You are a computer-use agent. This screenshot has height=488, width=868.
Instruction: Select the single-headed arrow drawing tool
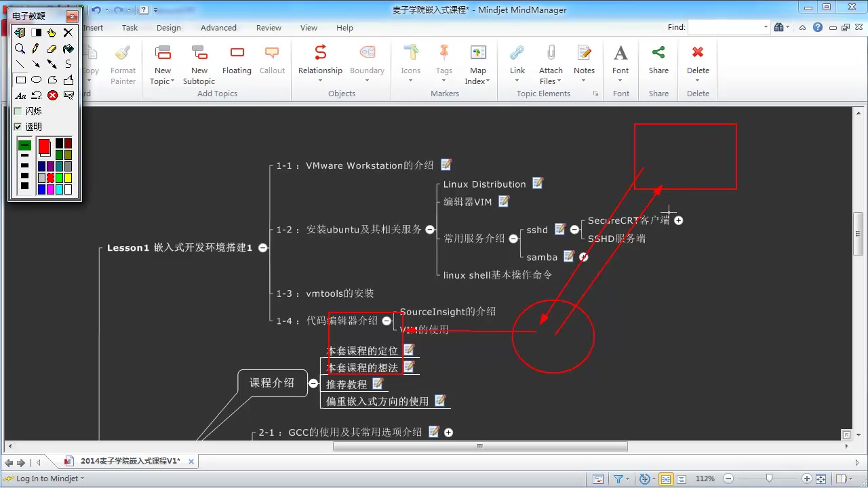click(36, 64)
